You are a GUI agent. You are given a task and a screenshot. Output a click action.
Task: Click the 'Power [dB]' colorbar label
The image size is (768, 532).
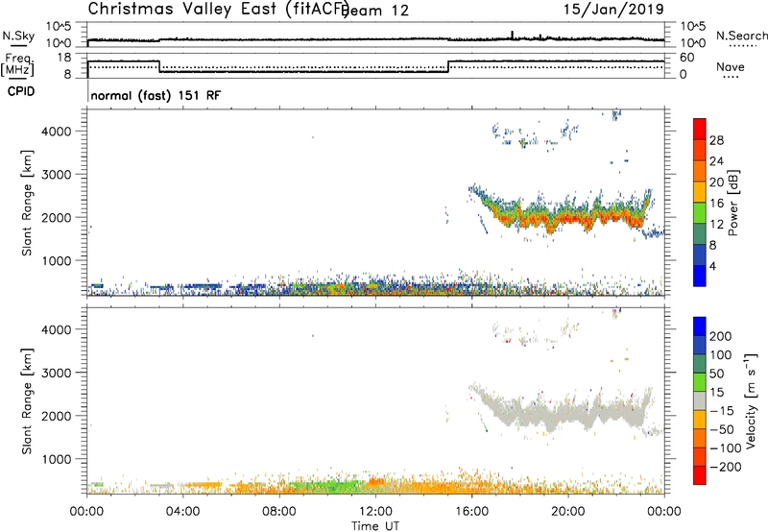[x=732, y=203]
